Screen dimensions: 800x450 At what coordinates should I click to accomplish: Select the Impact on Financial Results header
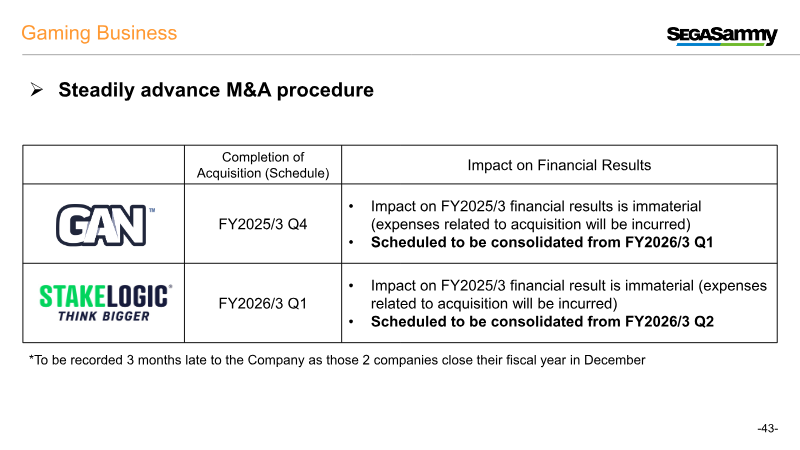pos(559,165)
